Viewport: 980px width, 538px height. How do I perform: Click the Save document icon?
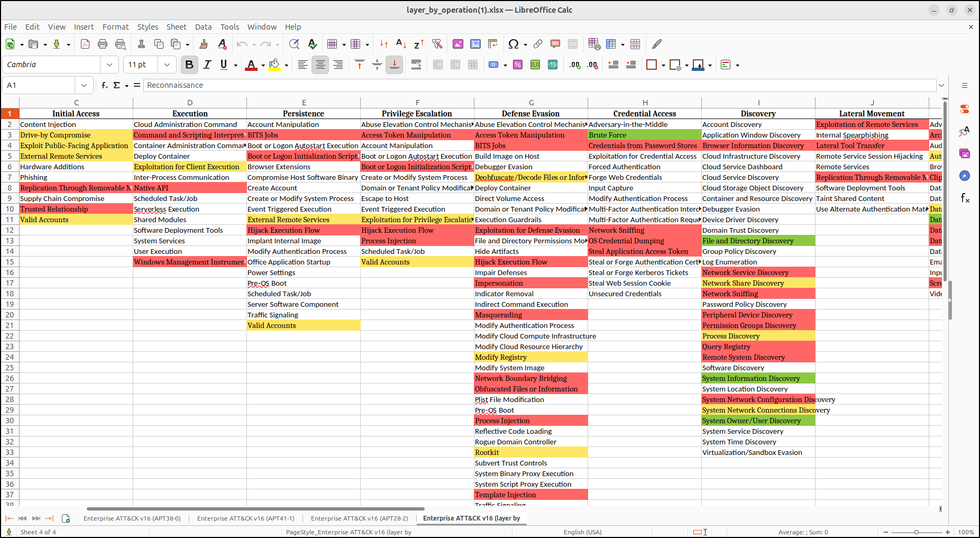(57, 44)
